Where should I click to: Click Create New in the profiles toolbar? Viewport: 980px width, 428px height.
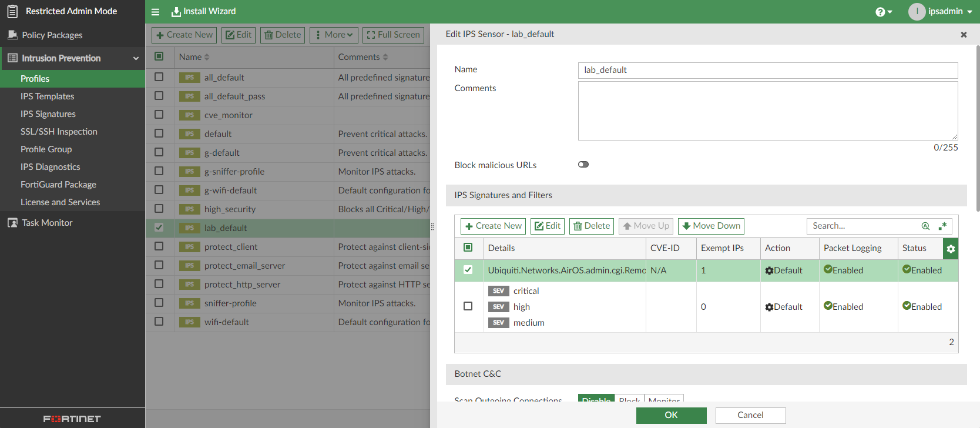pos(184,35)
